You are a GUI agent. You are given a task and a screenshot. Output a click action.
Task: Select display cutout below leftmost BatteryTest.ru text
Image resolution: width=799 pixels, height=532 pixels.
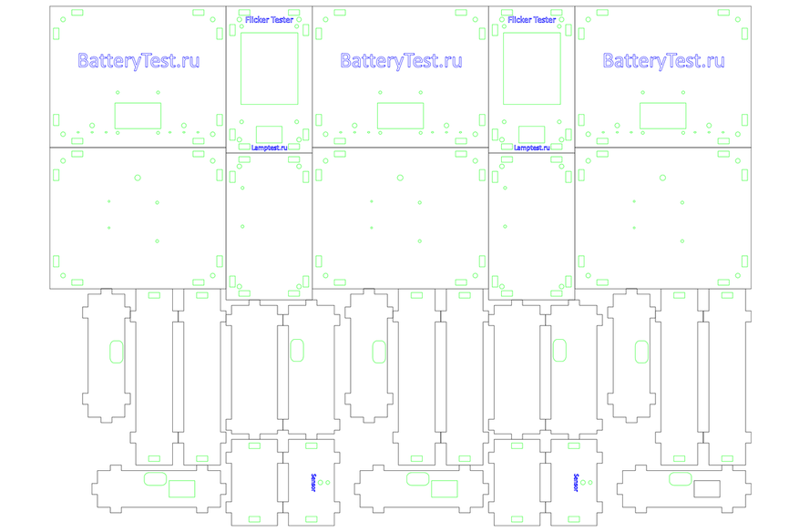tap(138, 116)
